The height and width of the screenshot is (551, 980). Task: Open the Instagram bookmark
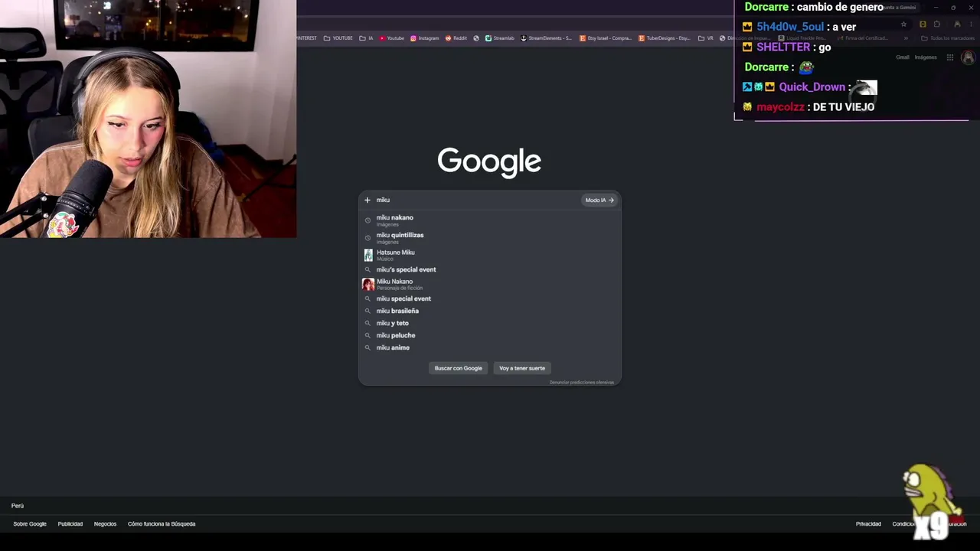(x=425, y=38)
